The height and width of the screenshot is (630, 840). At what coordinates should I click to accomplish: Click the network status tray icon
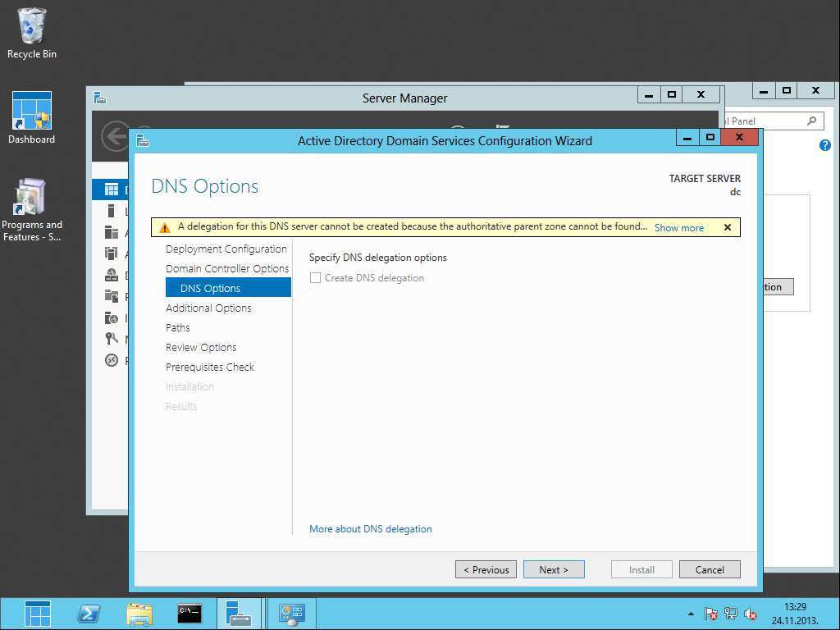tap(730, 614)
